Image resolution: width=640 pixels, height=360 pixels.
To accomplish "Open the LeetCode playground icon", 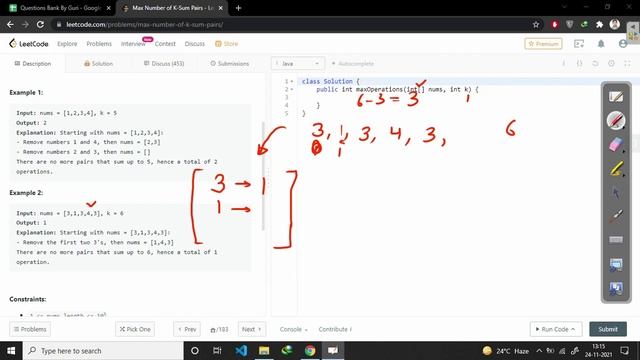I will 579,44.
